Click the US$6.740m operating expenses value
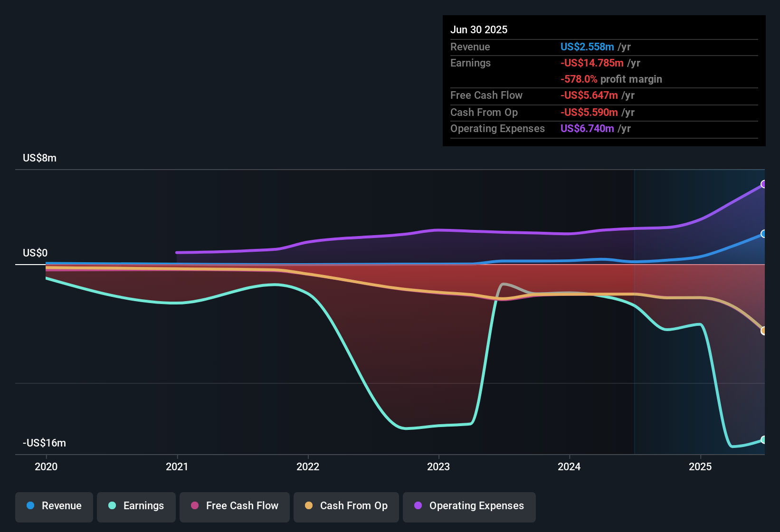 [x=587, y=129]
